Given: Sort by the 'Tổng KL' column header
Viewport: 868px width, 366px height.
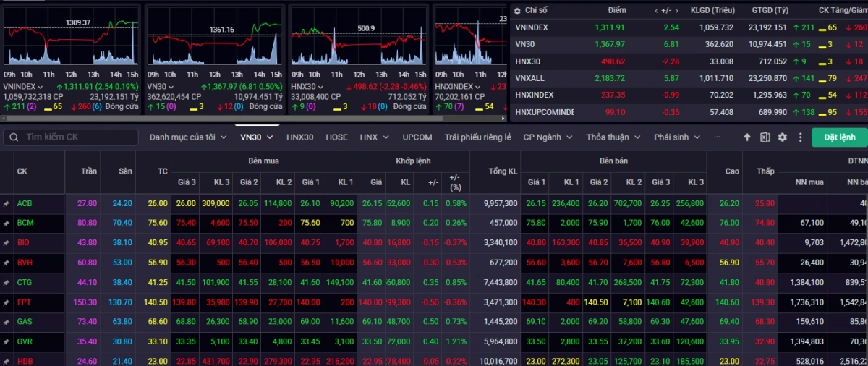Looking at the screenshot, I should click(x=503, y=171).
